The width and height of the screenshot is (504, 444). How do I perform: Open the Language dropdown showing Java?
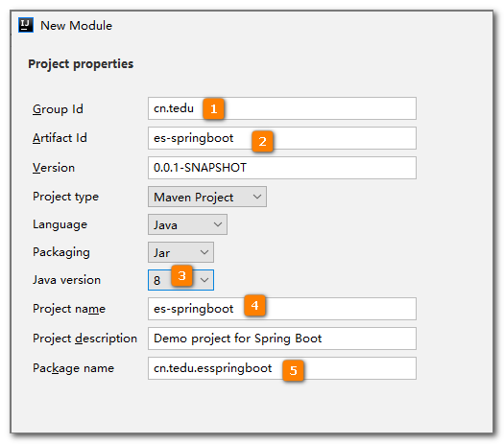[187, 224]
